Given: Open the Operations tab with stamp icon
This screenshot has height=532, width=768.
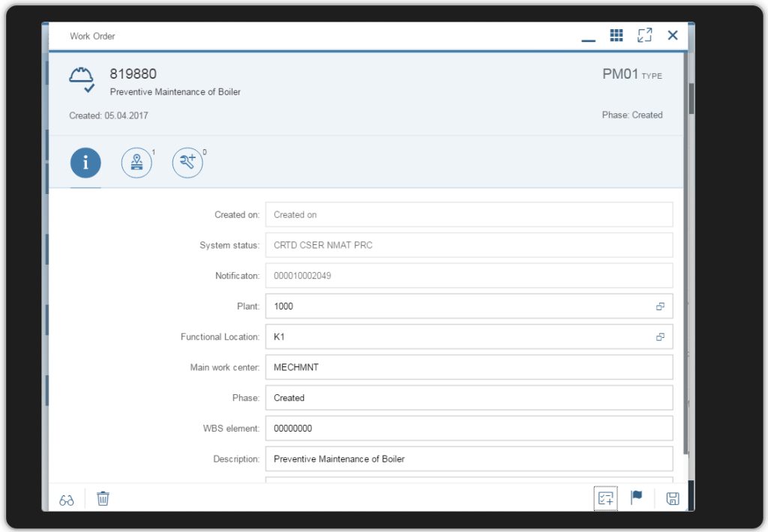Looking at the screenshot, I should click(136, 163).
